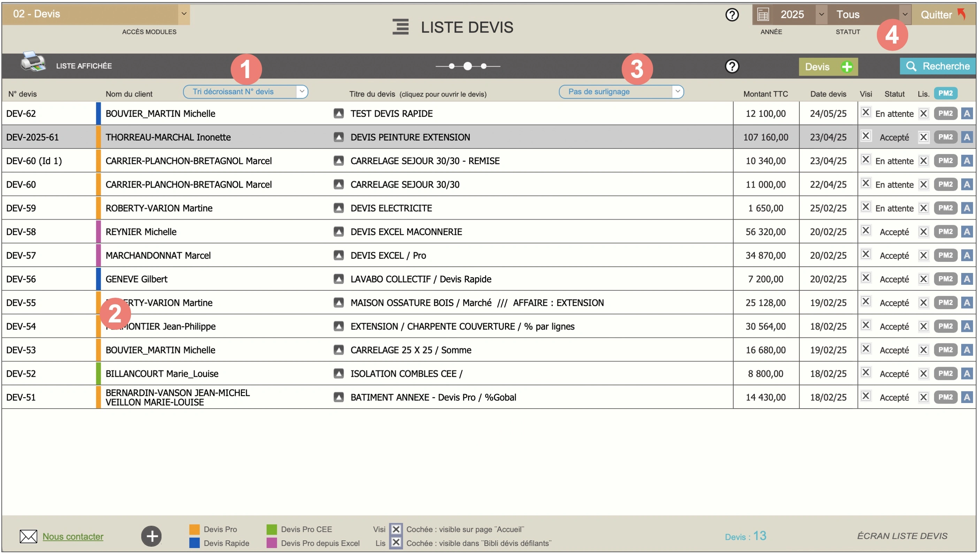Click the help question mark near Recherche toolbar
The width and height of the screenshot is (980, 555).
[732, 66]
